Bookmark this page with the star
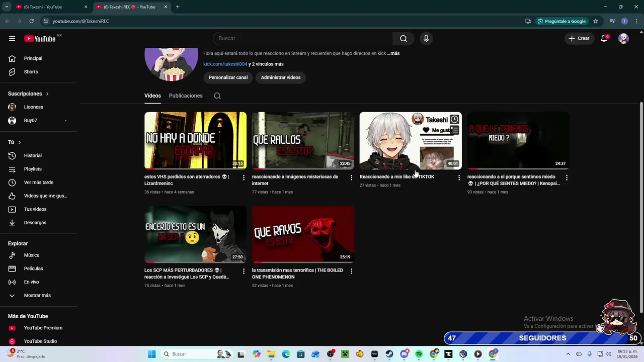 coord(596,21)
